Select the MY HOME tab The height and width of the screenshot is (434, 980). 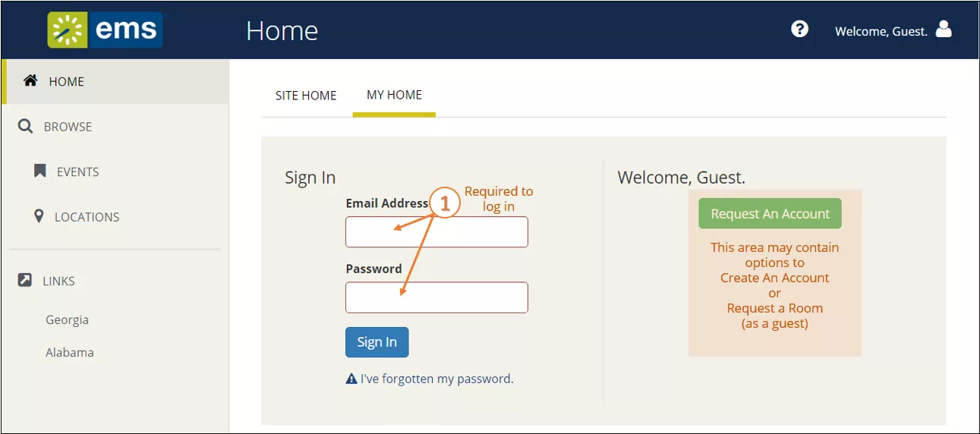pos(394,95)
